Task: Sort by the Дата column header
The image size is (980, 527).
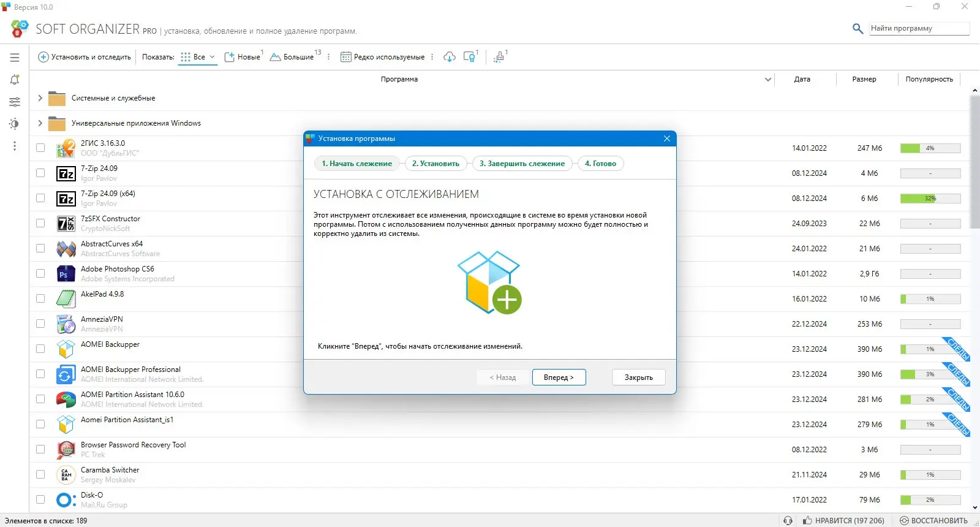Action: coord(802,79)
